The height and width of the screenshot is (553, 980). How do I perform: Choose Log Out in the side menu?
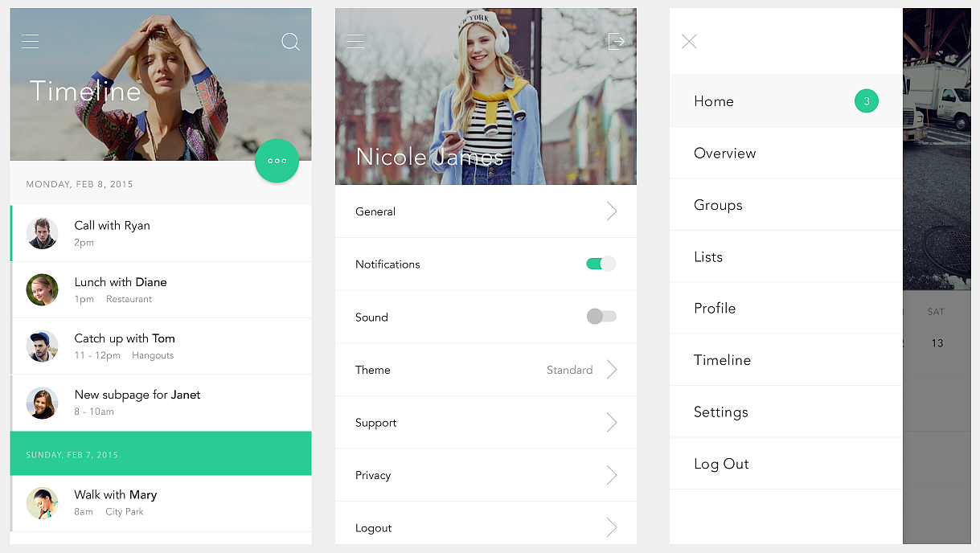click(785, 464)
